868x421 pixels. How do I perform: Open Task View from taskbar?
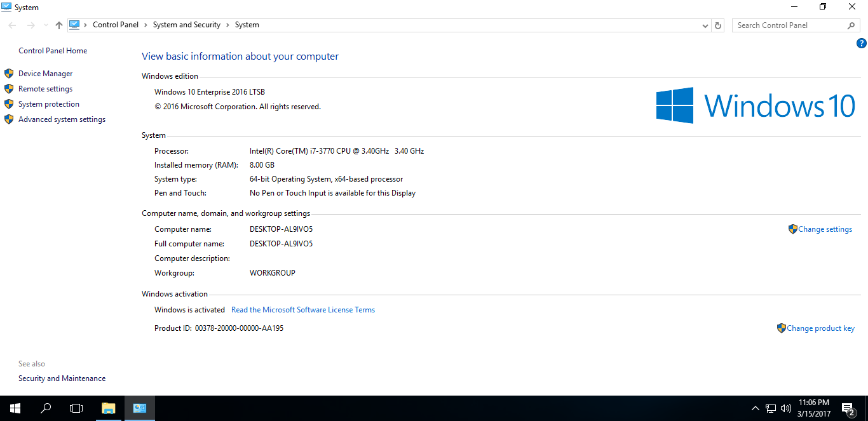76,408
